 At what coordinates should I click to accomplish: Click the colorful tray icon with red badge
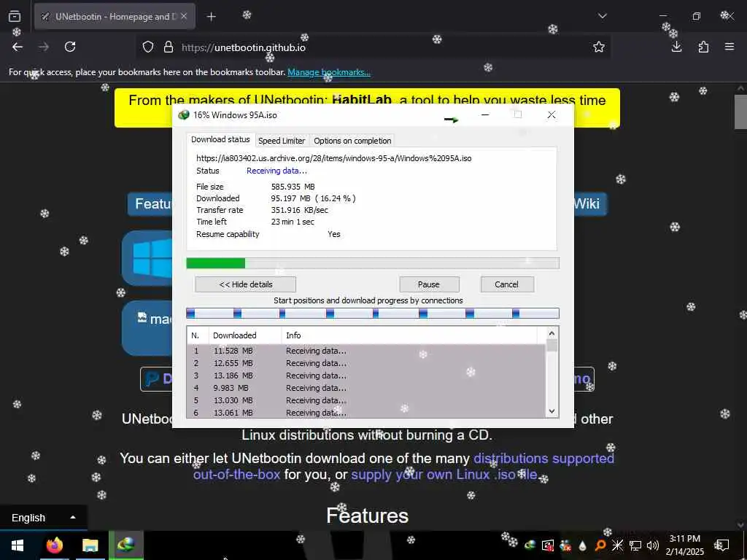[x=565, y=545]
